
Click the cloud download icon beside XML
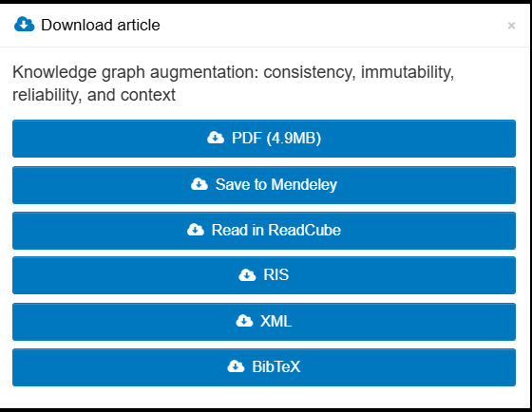click(244, 321)
